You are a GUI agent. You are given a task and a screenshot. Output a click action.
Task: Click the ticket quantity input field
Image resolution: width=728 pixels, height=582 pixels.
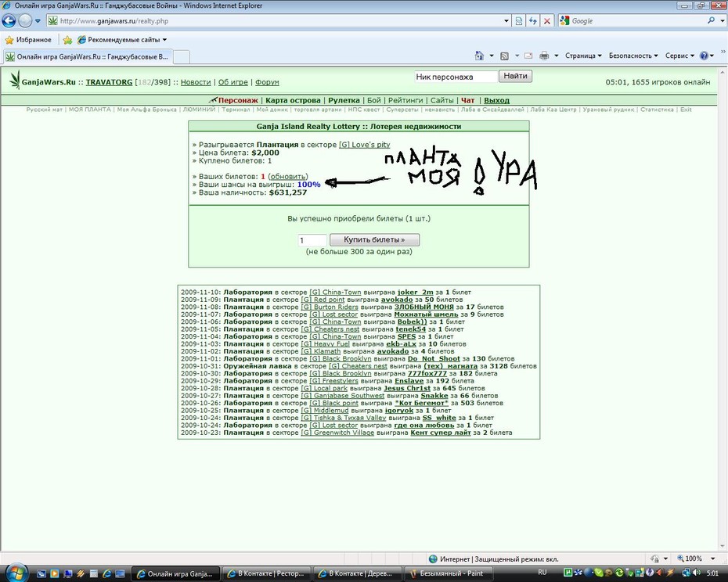[312, 240]
